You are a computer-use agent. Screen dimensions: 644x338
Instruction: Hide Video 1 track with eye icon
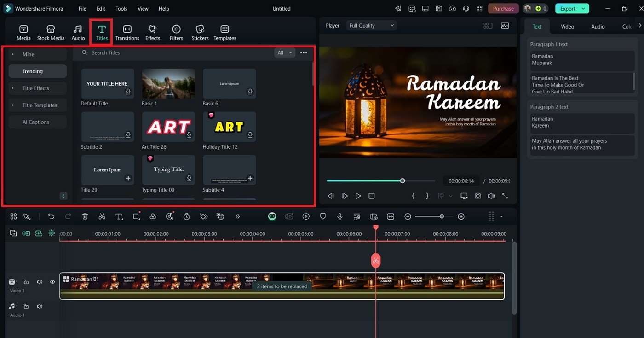[x=52, y=282]
